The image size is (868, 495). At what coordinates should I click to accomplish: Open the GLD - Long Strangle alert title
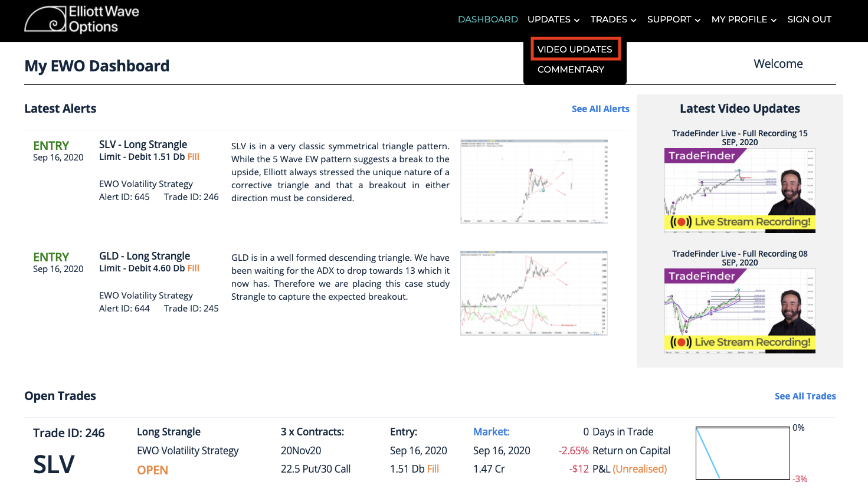pyautogui.click(x=145, y=256)
